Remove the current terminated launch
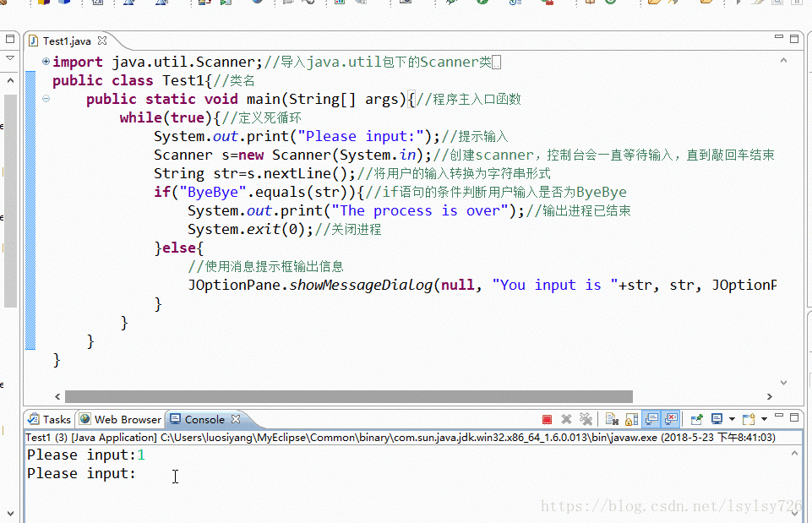Image resolution: width=812 pixels, height=523 pixels. (566, 418)
